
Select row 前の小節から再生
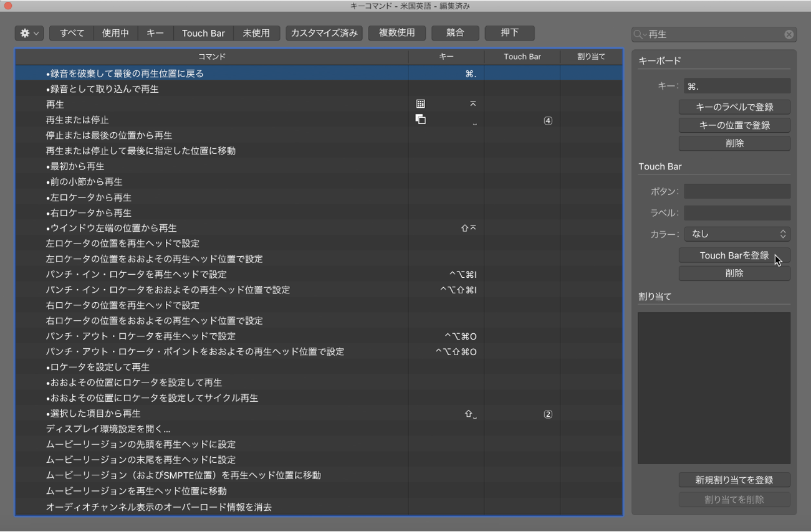tap(319, 182)
